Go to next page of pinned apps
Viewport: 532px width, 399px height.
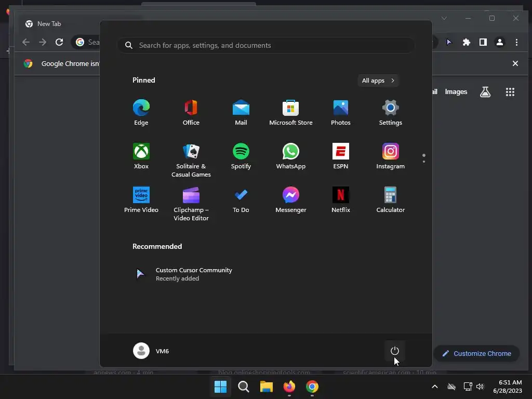coord(424,161)
